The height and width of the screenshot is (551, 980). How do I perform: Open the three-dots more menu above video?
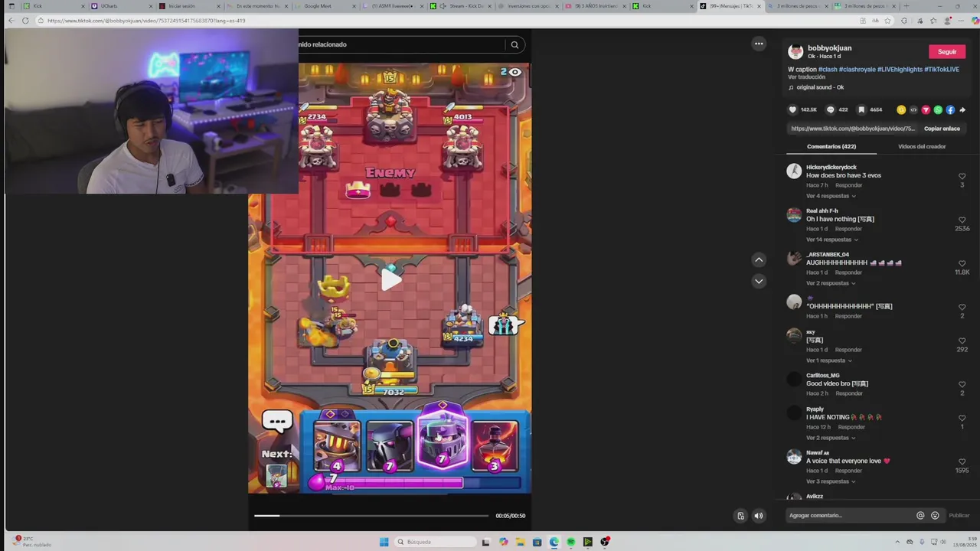pos(759,44)
